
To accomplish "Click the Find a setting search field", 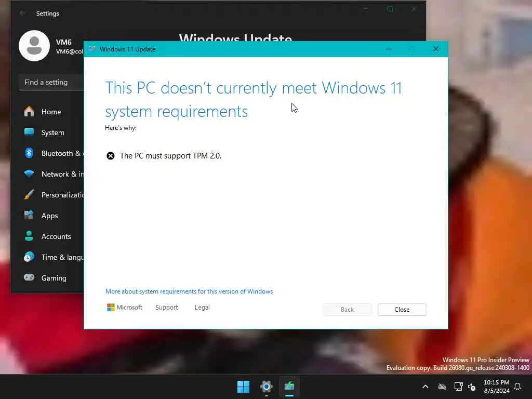I will pos(51,83).
